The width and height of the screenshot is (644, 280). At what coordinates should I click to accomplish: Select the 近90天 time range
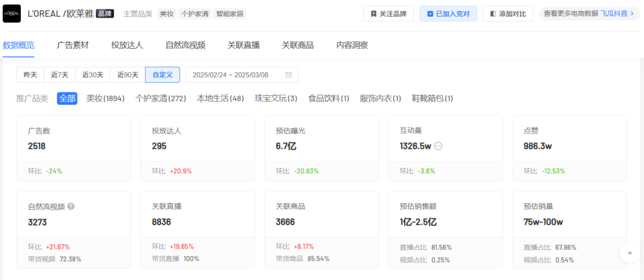click(x=128, y=74)
